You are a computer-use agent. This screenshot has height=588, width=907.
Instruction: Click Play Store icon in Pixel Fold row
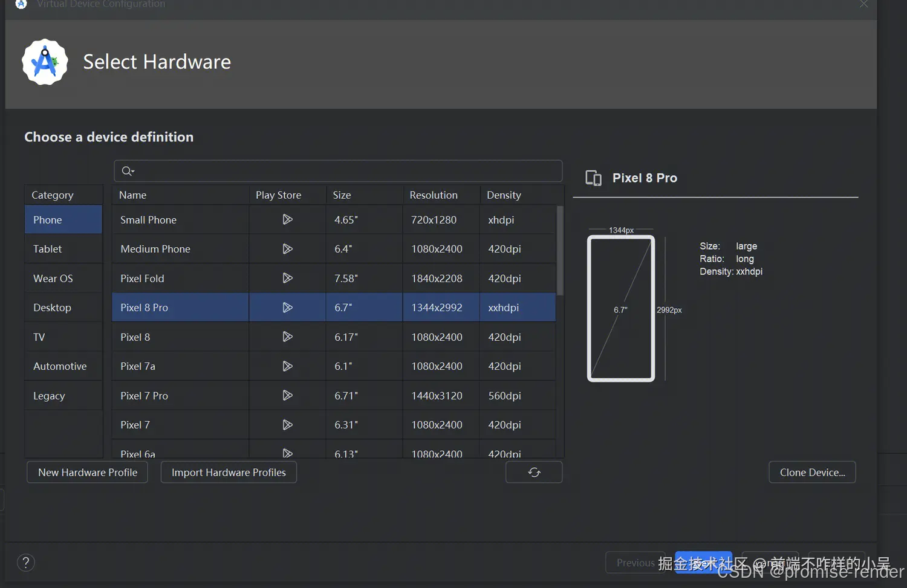(287, 278)
